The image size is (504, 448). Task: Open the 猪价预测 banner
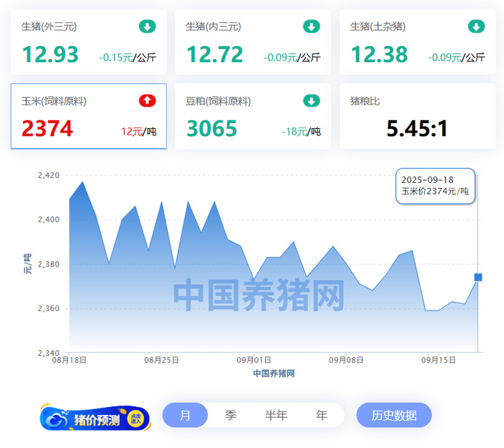coord(95,418)
